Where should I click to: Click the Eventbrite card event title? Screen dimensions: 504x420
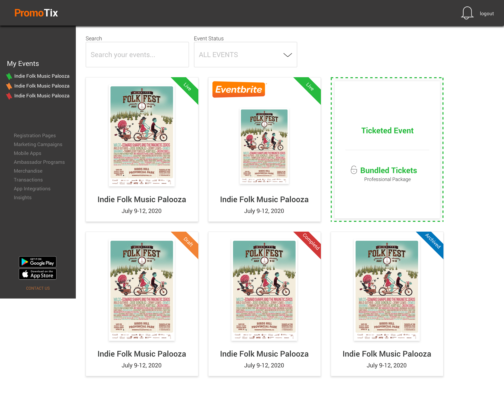[x=264, y=199]
